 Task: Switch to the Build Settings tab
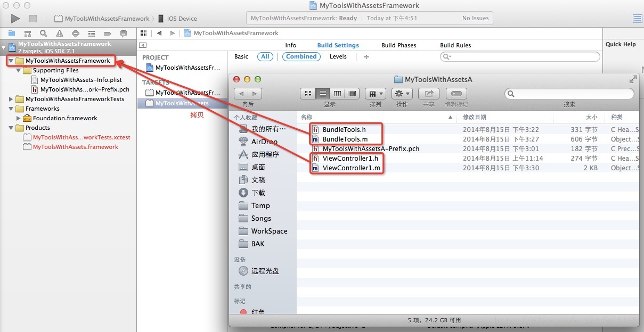click(338, 45)
